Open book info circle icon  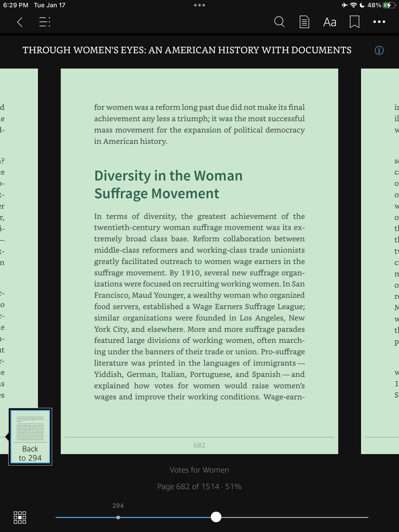tap(379, 50)
